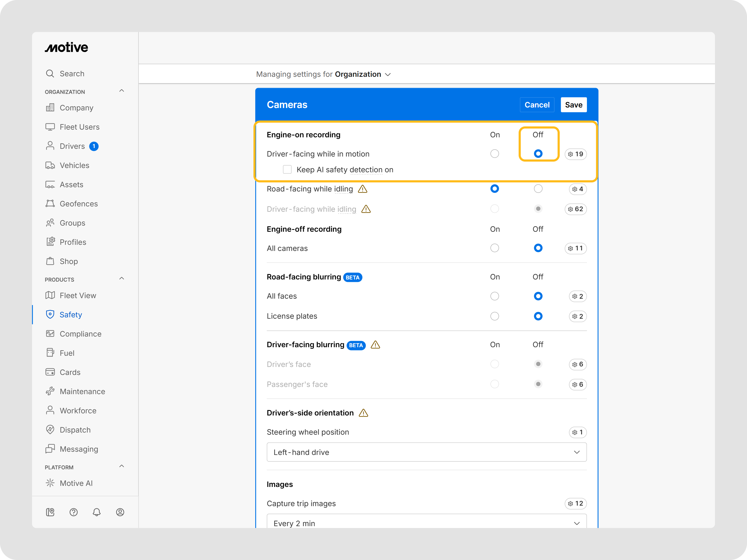Enable License plates blurring
747x560 pixels.
pos(494,316)
